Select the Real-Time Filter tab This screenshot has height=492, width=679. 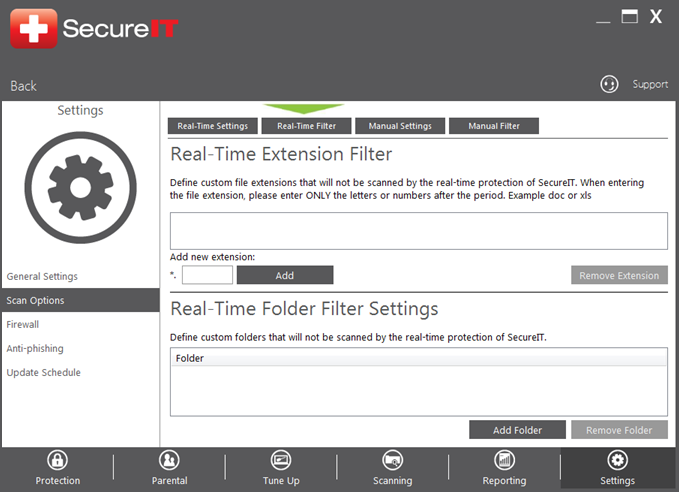[x=306, y=126]
